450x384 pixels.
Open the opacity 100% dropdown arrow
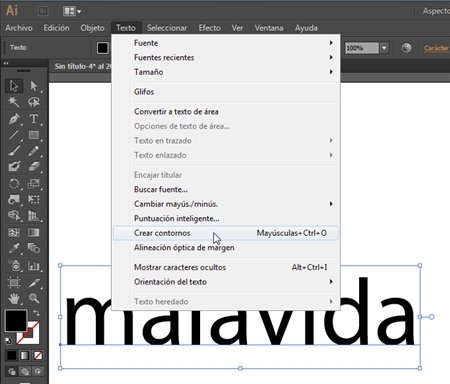pyautogui.click(x=384, y=48)
